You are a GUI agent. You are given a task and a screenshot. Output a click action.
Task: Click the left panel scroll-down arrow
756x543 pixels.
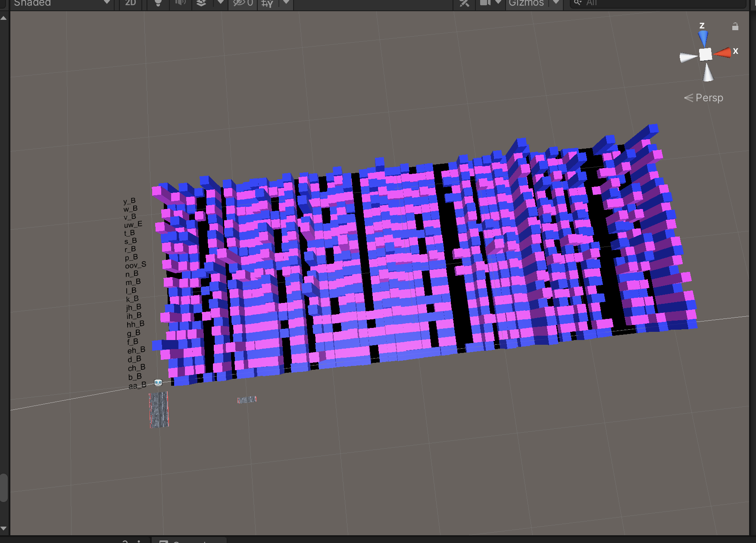point(4,528)
